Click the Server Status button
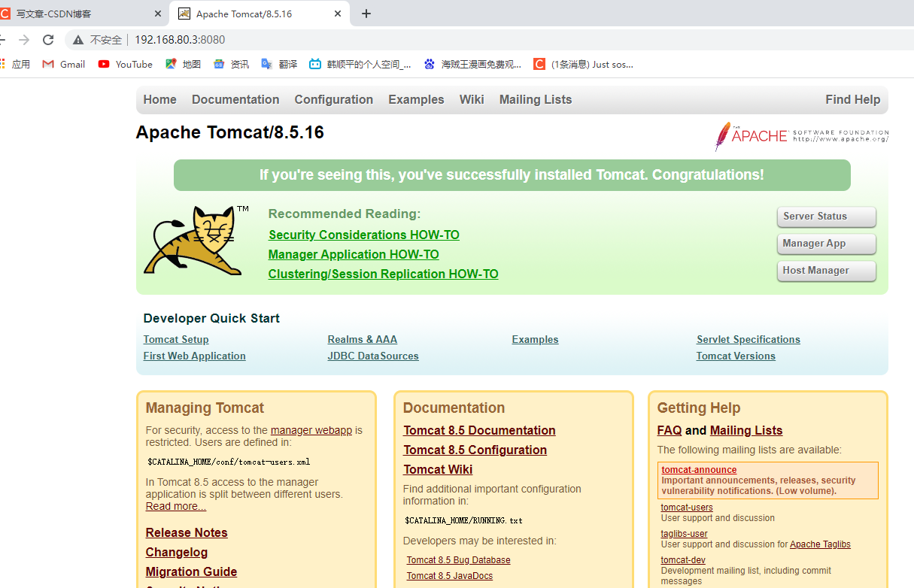 pyautogui.click(x=827, y=217)
